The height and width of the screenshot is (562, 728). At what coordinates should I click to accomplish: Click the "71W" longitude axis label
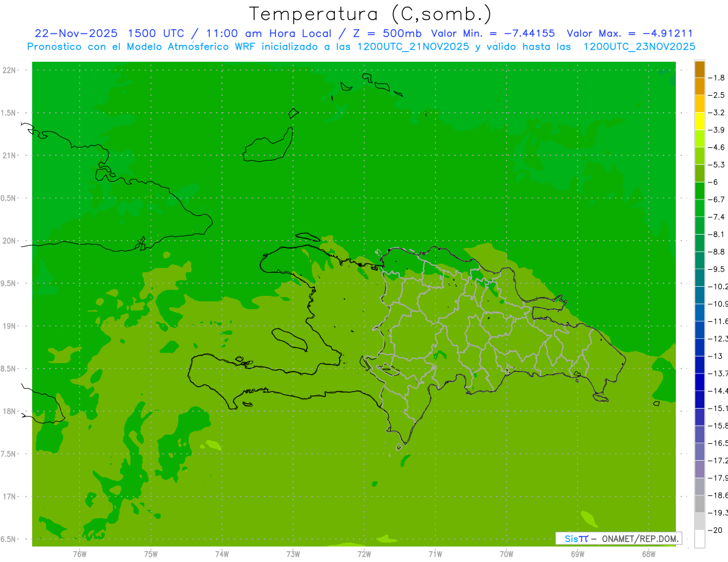tap(435, 554)
